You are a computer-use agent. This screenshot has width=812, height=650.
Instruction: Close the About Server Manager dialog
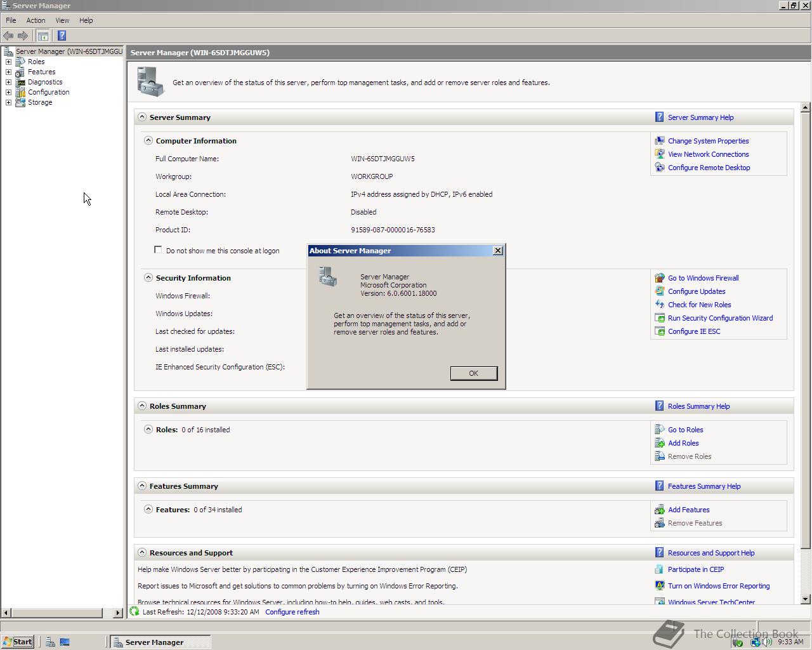(x=498, y=251)
